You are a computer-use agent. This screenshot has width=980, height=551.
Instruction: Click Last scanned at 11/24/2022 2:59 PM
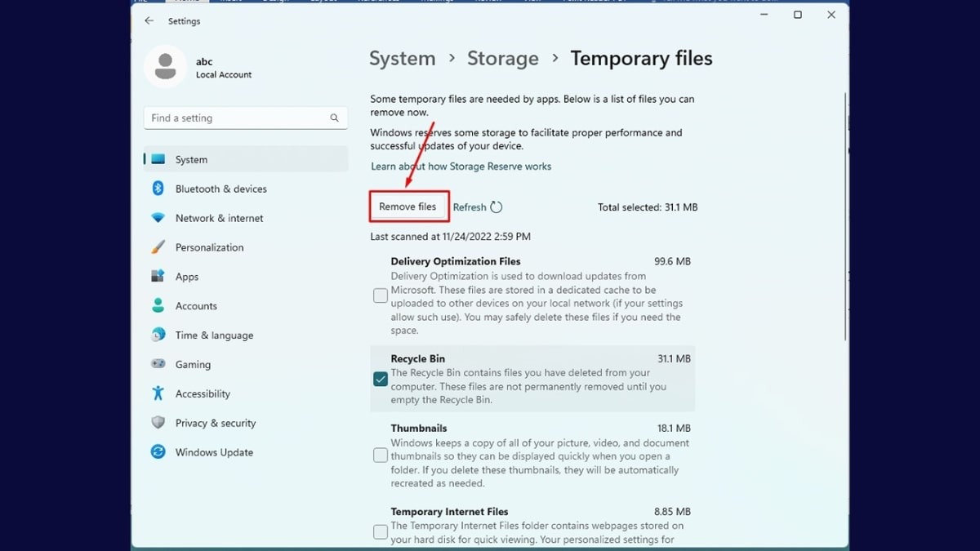tap(451, 237)
